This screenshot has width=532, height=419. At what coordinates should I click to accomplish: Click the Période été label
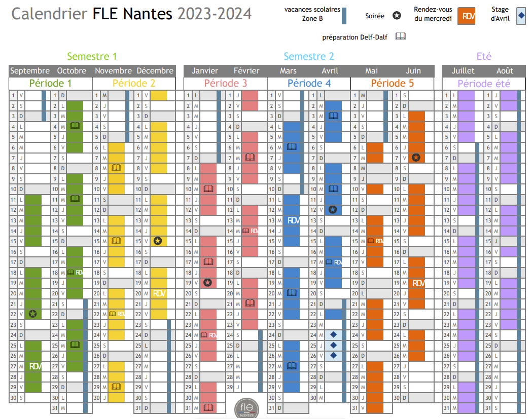point(484,84)
